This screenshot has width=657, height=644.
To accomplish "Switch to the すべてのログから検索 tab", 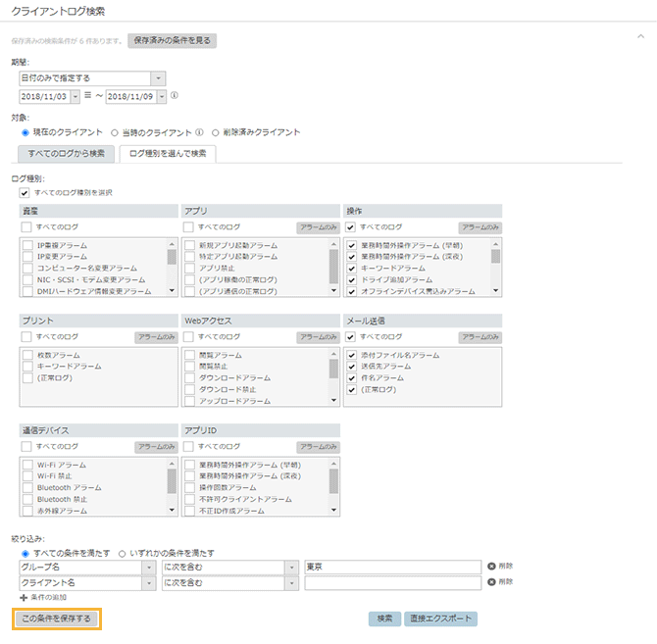I will 67,153.
